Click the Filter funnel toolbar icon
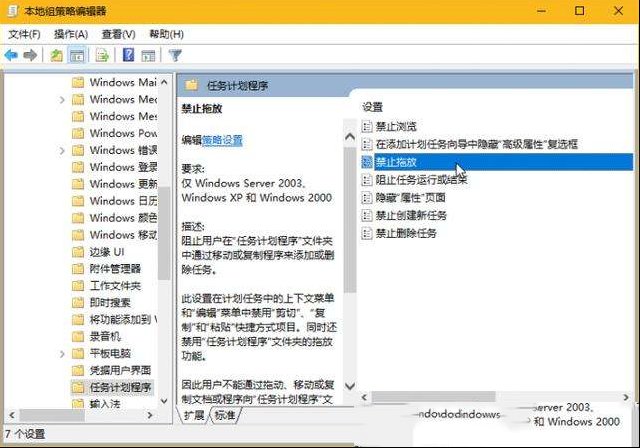 coord(175,55)
